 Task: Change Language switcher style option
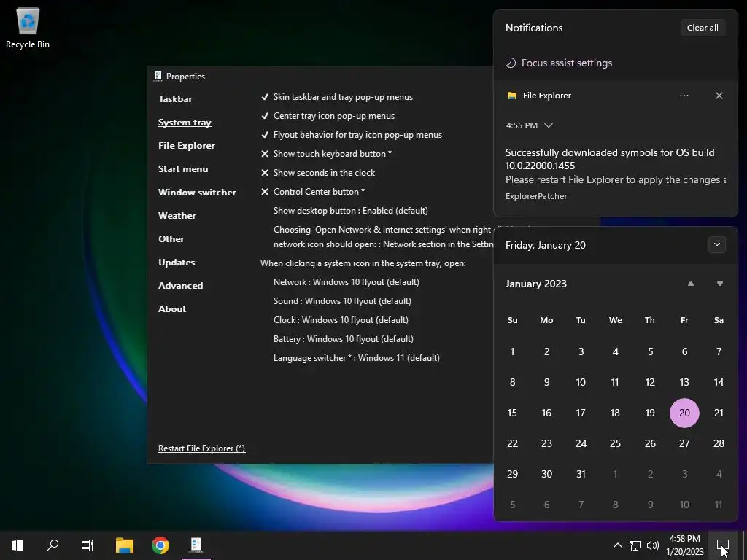click(356, 358)
